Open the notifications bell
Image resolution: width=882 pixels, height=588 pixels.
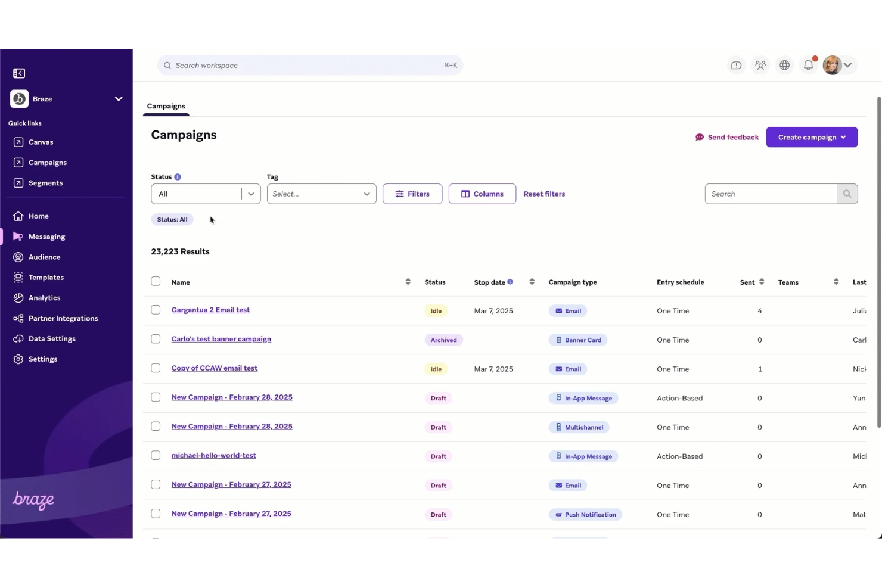point(808,65)
